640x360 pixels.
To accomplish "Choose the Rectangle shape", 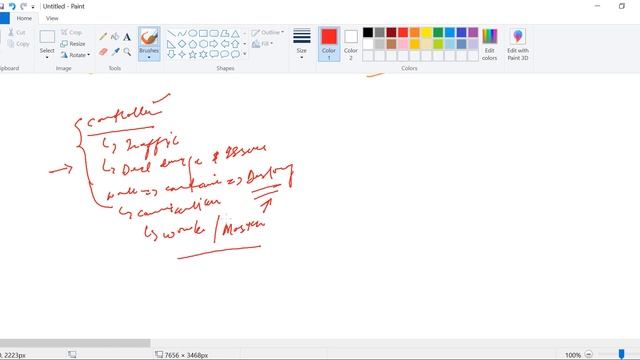I will pos(203,33).
